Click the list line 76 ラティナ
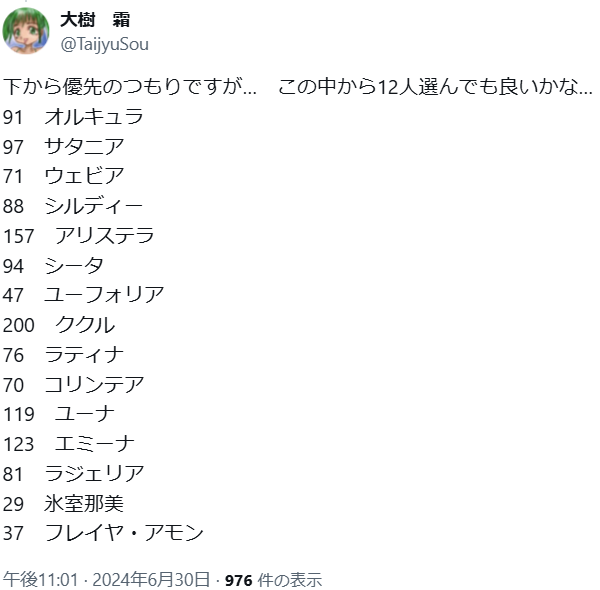The width and height of the screenshot is (600, 590). tap(64, 355)
